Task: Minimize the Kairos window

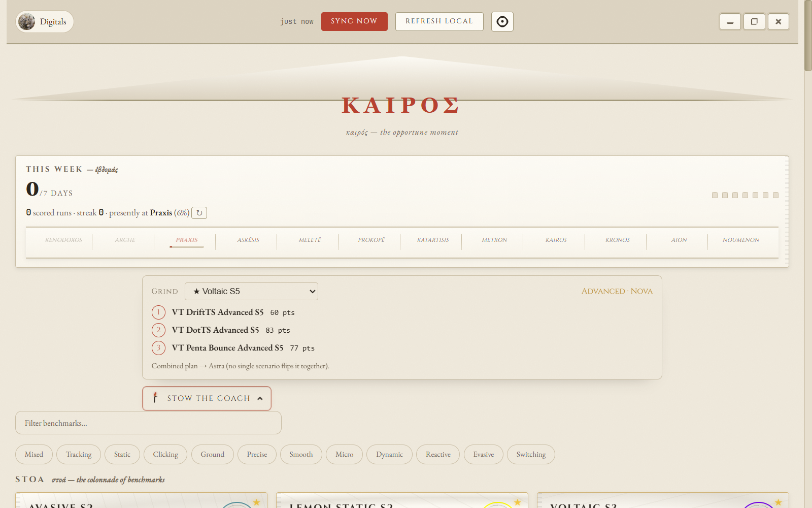Action: [730, 21]
